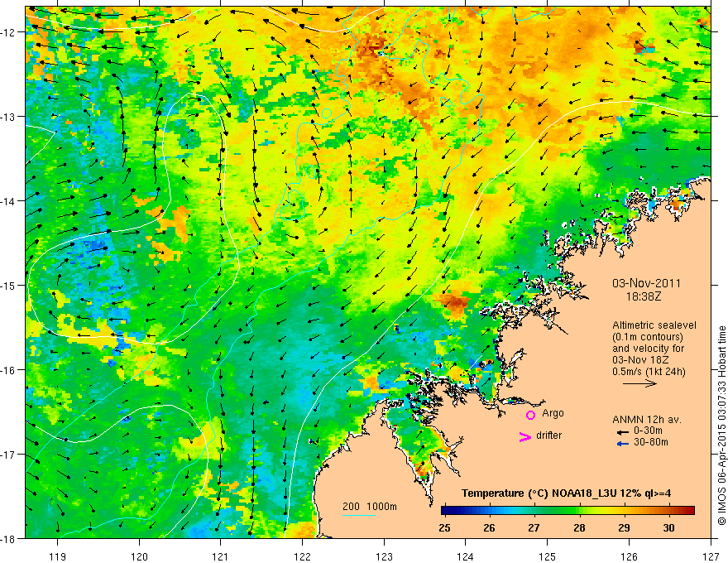728x563 pixels.
Task: Click the 'ANMN 12h av.' label
Action: coord(647,420)
